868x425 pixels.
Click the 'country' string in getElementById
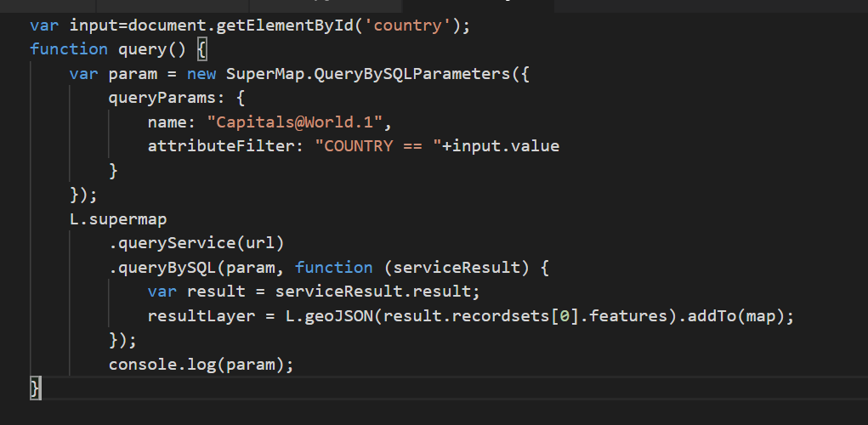(x=410, y=25)
